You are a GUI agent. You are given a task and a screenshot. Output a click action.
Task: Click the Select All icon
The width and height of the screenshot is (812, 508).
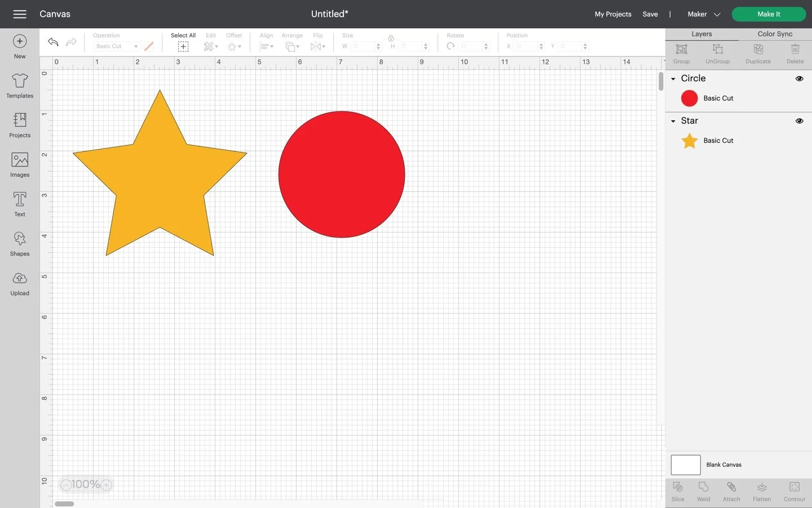[x=183, y=46]
